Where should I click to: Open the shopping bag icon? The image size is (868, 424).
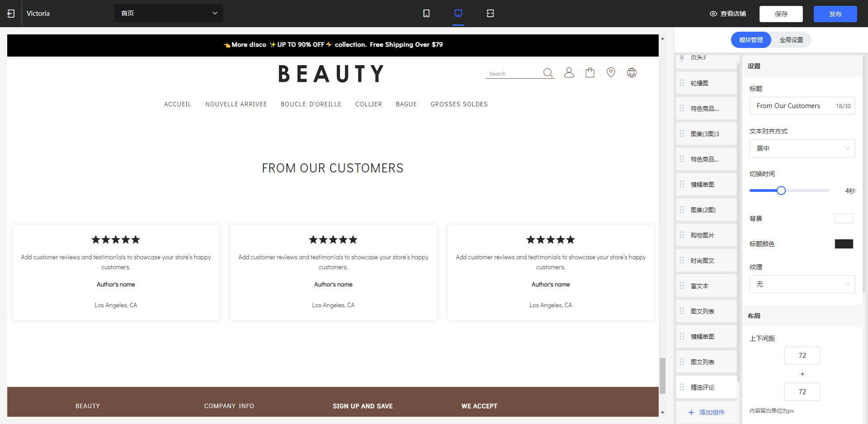coord(590,72)
